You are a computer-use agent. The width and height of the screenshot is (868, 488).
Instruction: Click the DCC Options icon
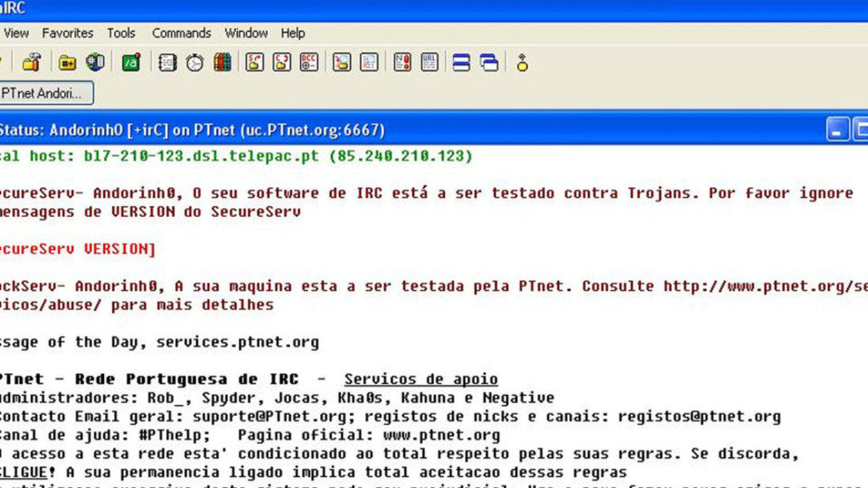click(309, 62)
